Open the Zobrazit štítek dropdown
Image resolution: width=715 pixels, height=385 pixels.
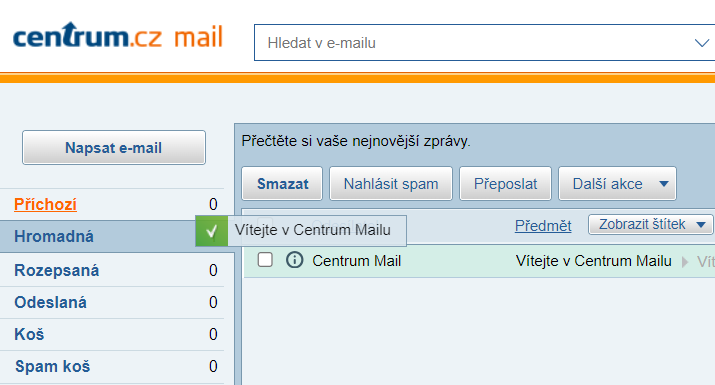point(651,224)
